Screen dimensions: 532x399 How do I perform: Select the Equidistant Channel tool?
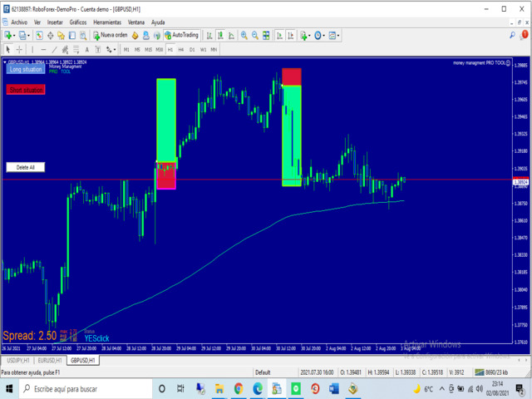click(x=65, y=50)
